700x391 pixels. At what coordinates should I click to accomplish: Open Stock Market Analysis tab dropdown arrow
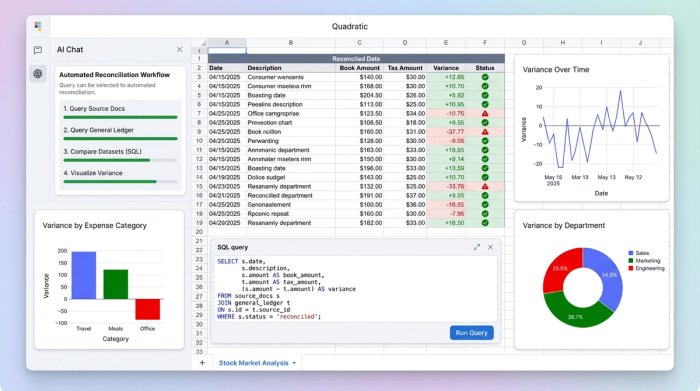coord(294,363)
